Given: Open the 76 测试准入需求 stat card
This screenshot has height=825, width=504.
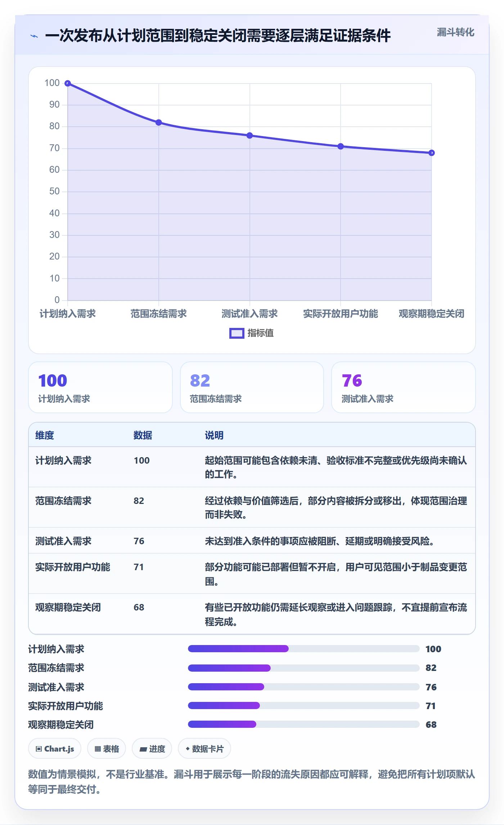Looking at the screenshot, I should (404, 387).
